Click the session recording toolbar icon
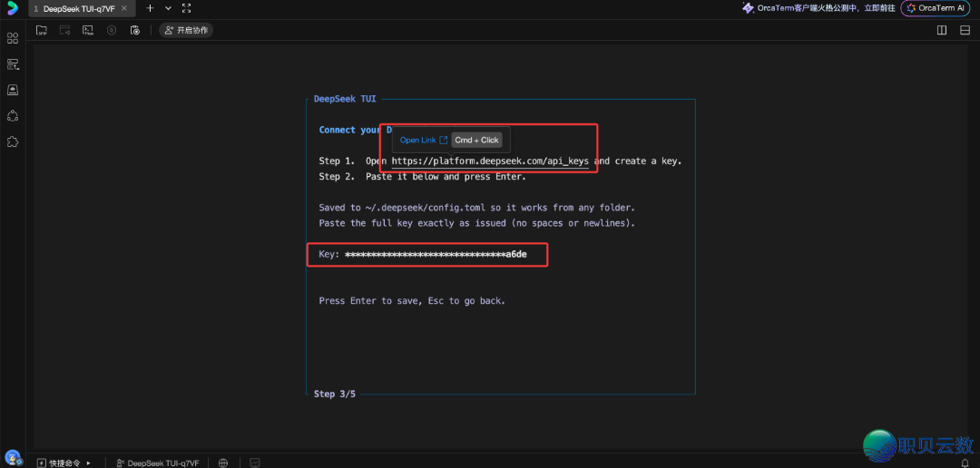This screenshot has height=468, width=980. pos(64,30)
